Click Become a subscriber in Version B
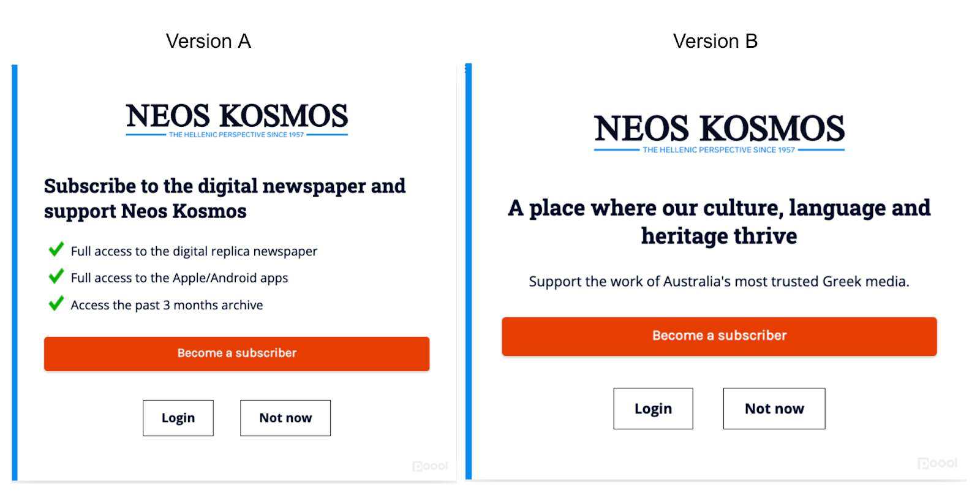Image resolution: width=980 pixels, height=498 pixels. tap(718, 336)
